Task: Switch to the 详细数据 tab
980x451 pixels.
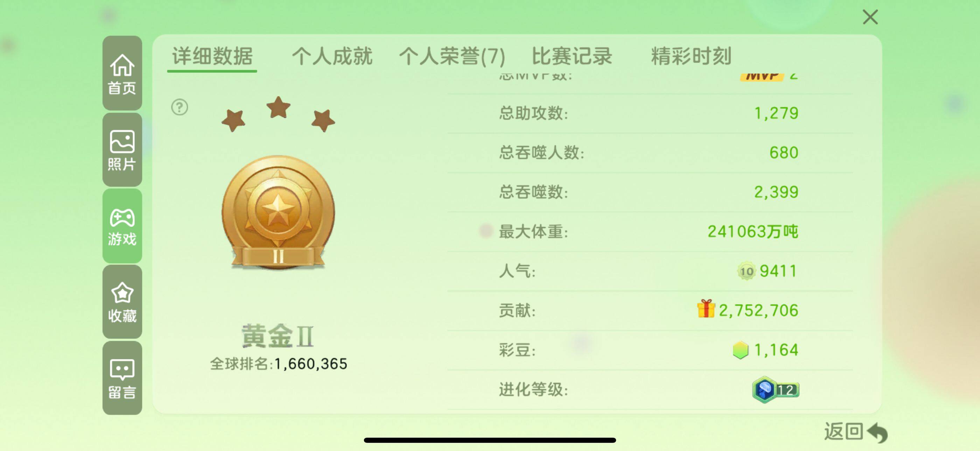Action: coord(212,56)
